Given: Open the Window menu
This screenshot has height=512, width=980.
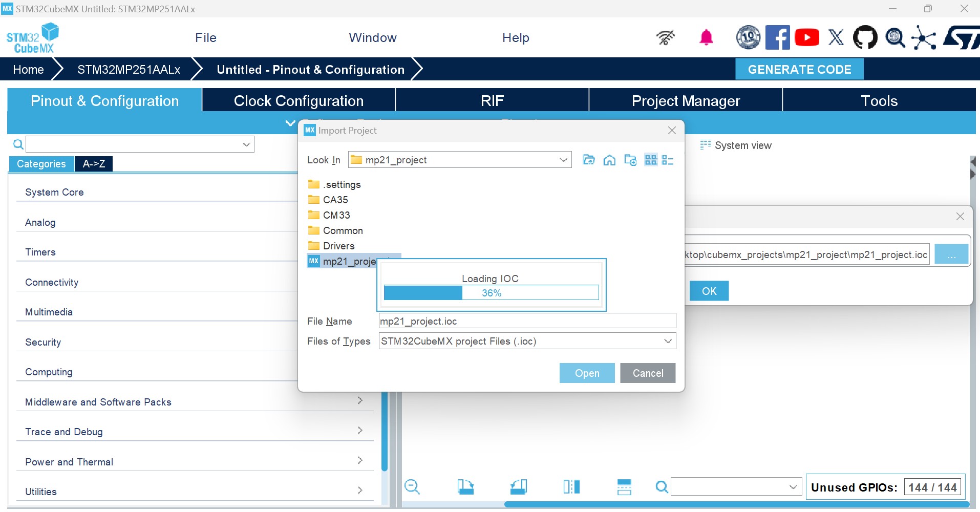Looking at the screenshot, I should (373, 37).
